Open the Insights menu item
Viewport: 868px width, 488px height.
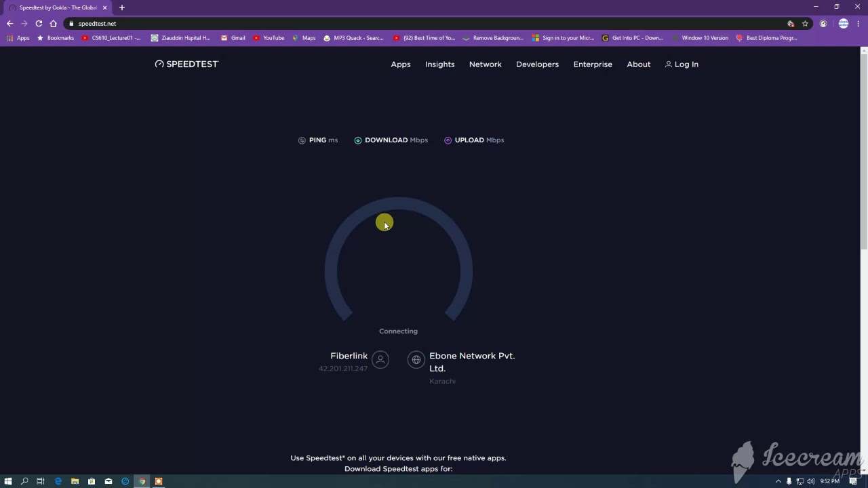[x=439, y=64]
